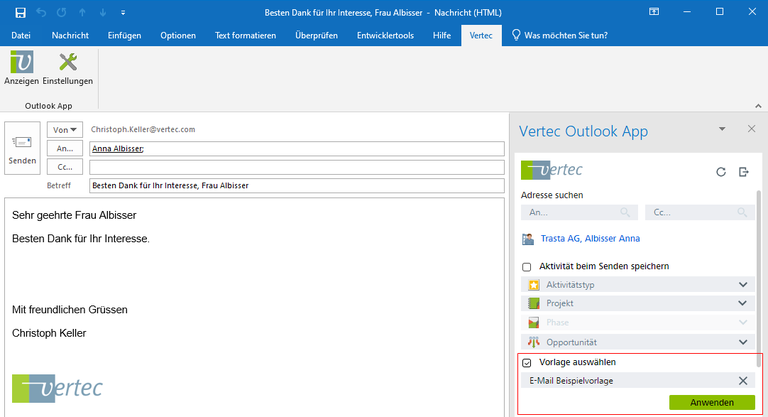
Task: Click the green Anwenden button
Action: coord(710,402)
